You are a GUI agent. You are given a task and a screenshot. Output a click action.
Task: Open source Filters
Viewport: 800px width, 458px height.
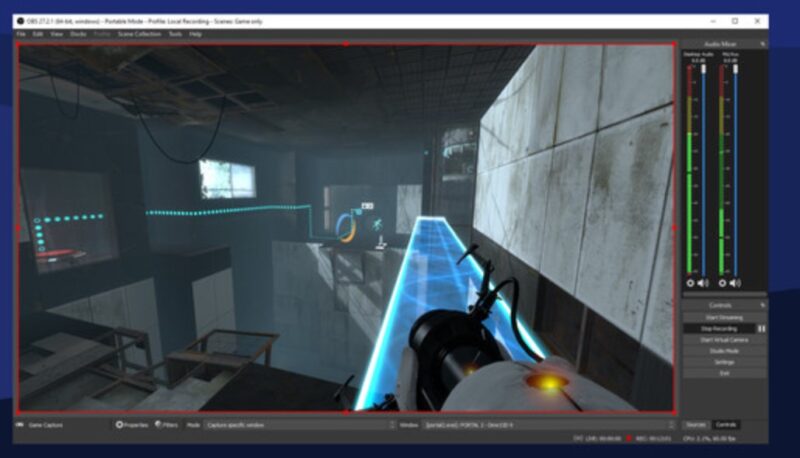pos(166,425)
